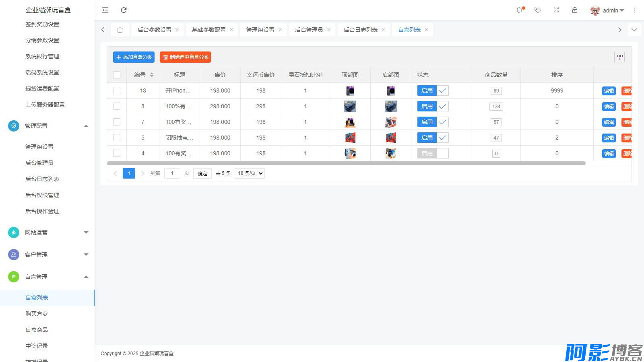This screenshot has width=644, height=362.
Task: Open 购买方案 in the sidebar
Action: coord(37,314)
